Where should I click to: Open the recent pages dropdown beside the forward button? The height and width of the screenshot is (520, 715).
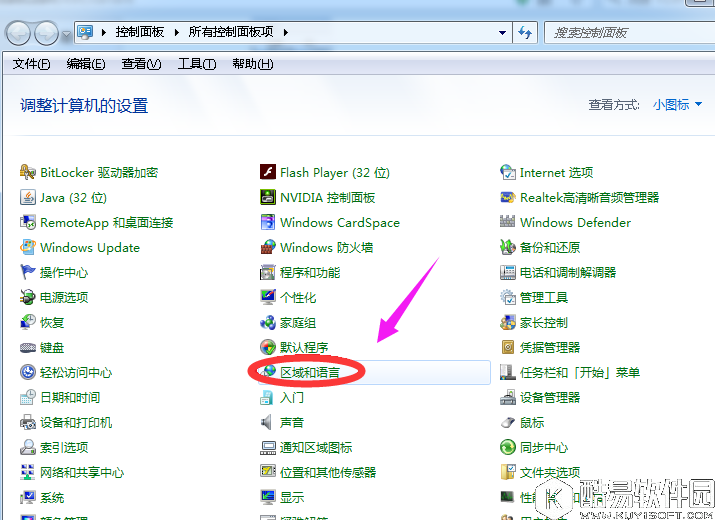[67, 34]
